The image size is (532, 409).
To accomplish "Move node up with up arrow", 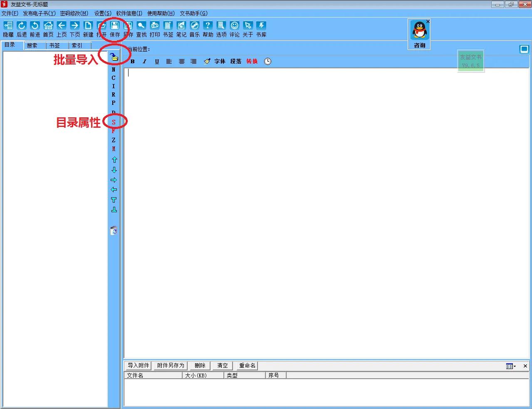I will pyautogui.click(x=114, y=160).
